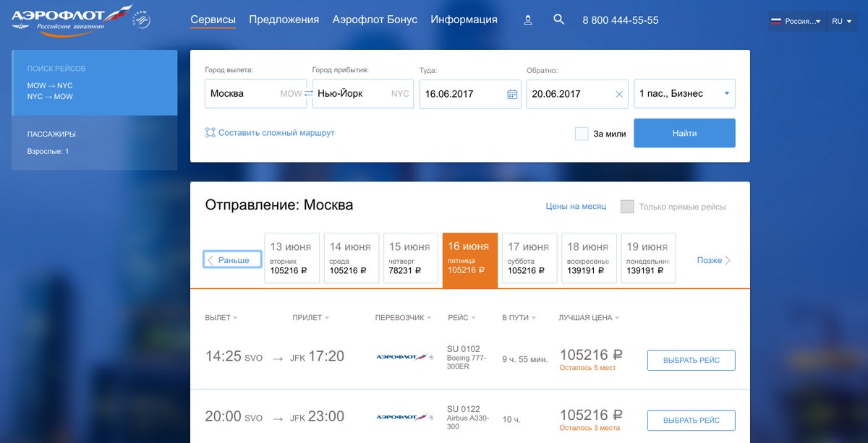Toggle «Только прямые рейсы» checkbox
The image size is (868, 443).
click(627, 207)
